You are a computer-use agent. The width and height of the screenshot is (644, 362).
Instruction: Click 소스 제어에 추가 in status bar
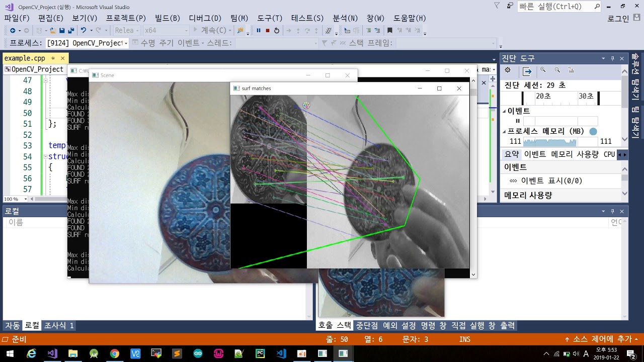pos(601,339)
